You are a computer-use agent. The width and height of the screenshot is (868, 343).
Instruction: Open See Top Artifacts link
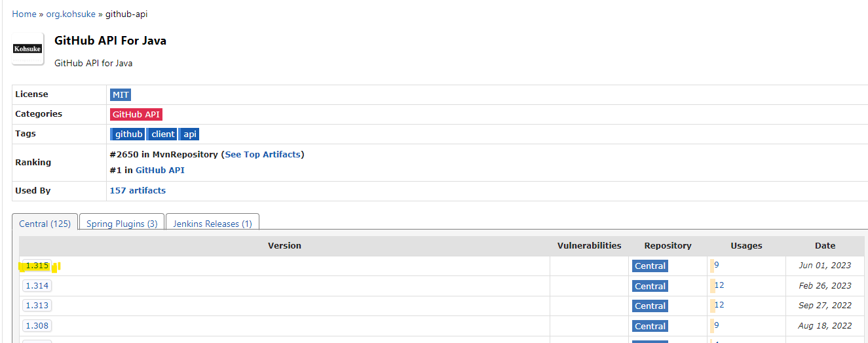pos(263,155)
